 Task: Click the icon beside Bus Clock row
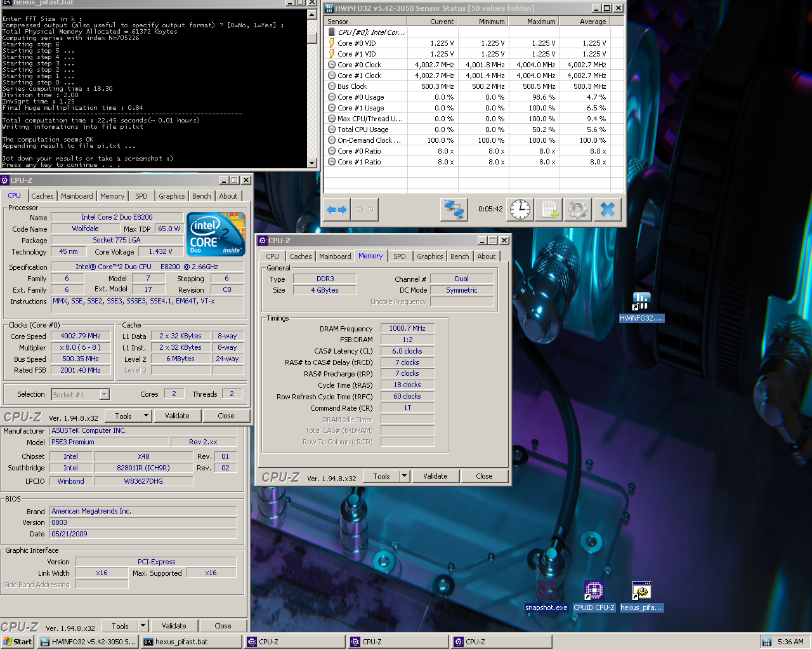(x=331, y=86)
